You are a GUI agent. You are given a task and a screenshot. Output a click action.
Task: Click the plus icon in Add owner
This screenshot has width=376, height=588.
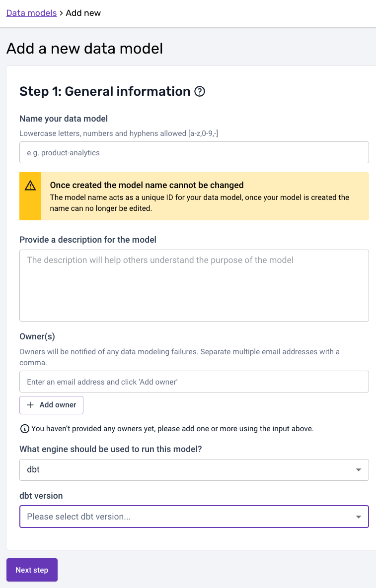pos(30,405)
